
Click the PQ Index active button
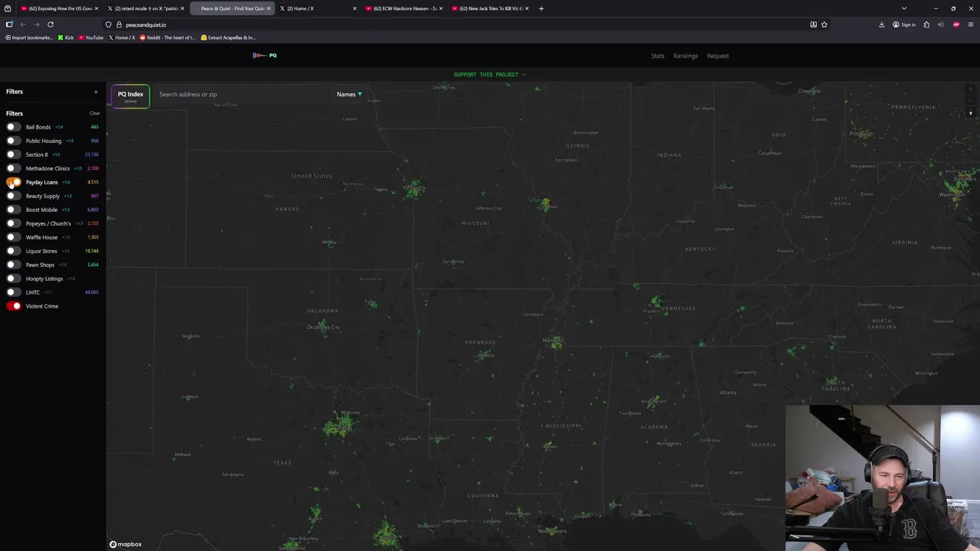[x=130, y=96]
